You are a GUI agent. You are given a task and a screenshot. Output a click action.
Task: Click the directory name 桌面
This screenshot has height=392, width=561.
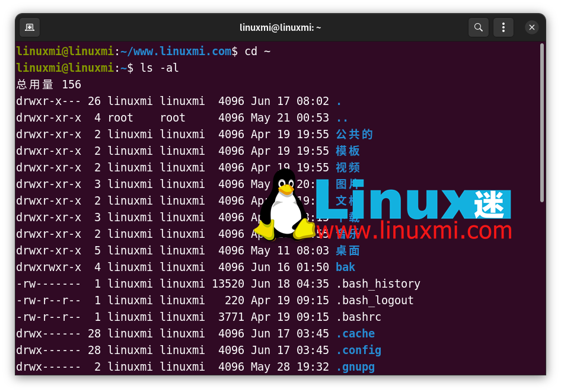[348, 250]
